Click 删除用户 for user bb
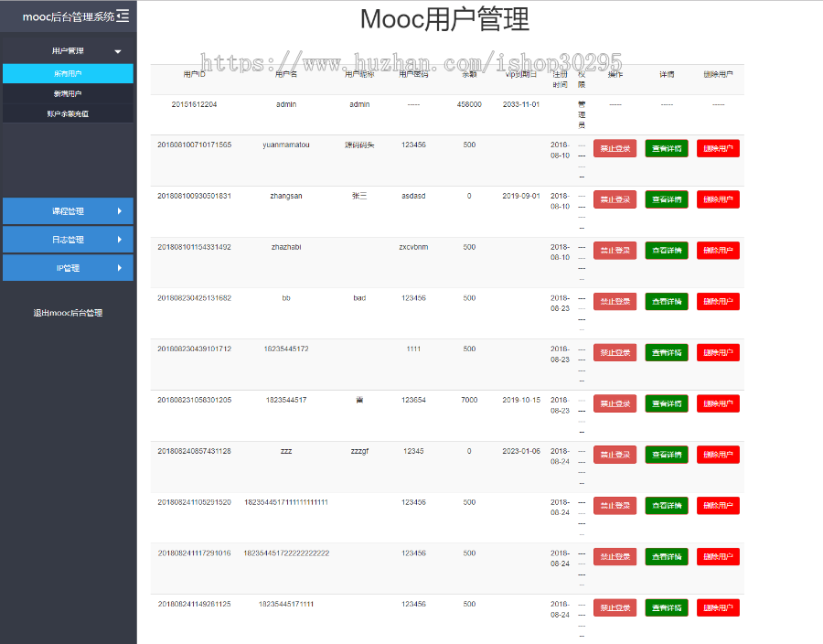The width and height of the screenshot is (823, 644). pyautogui.click(x=717, y=301)
